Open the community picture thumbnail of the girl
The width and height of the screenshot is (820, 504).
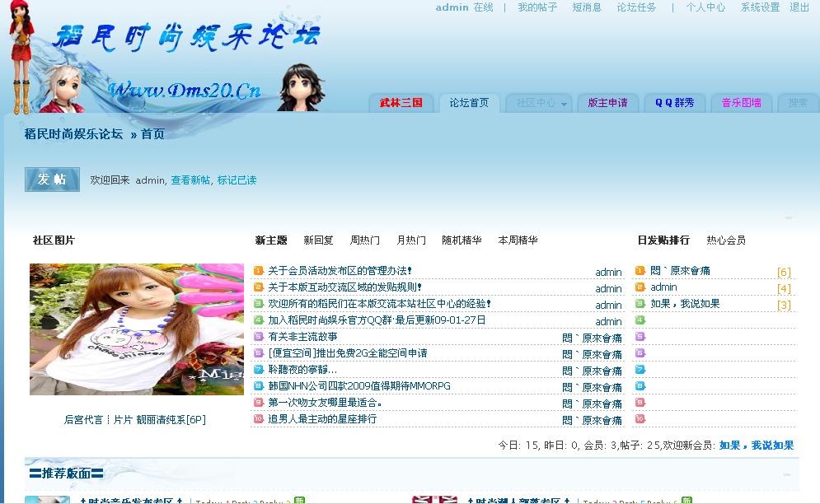137,329
